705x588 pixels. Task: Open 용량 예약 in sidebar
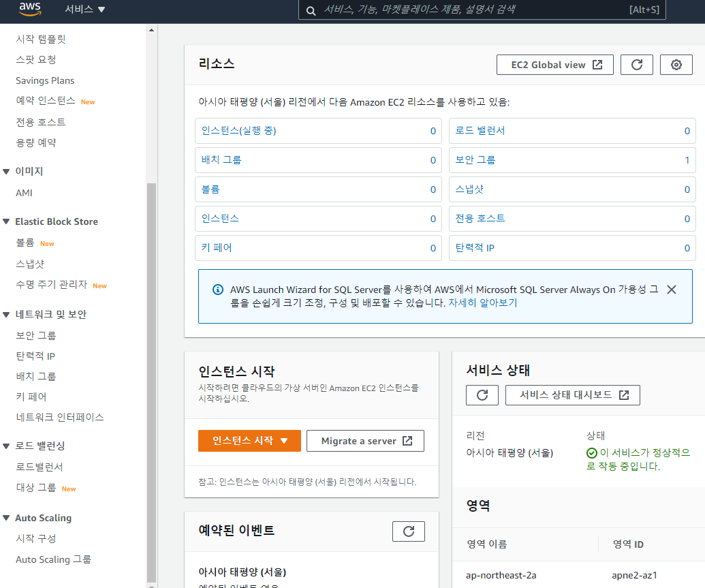36,142
